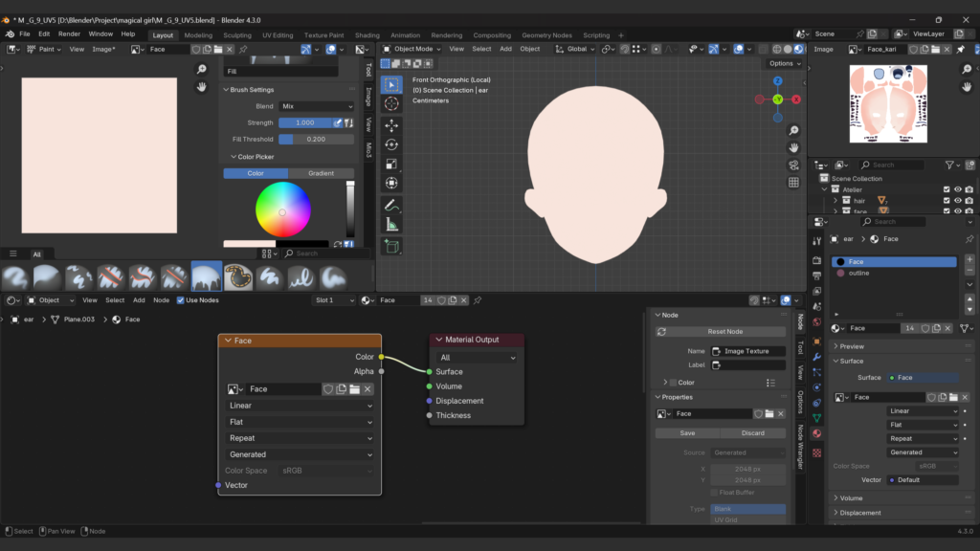Collapse the Brush Settings panel
980x551 pixels.
pyautogui.click(x=251, y=90)
